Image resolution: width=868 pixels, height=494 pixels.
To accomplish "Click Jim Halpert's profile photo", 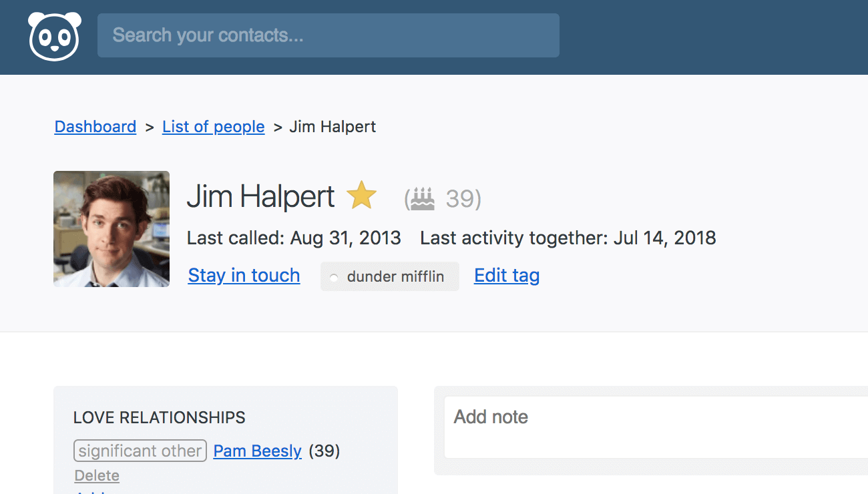I will [112, 229].
